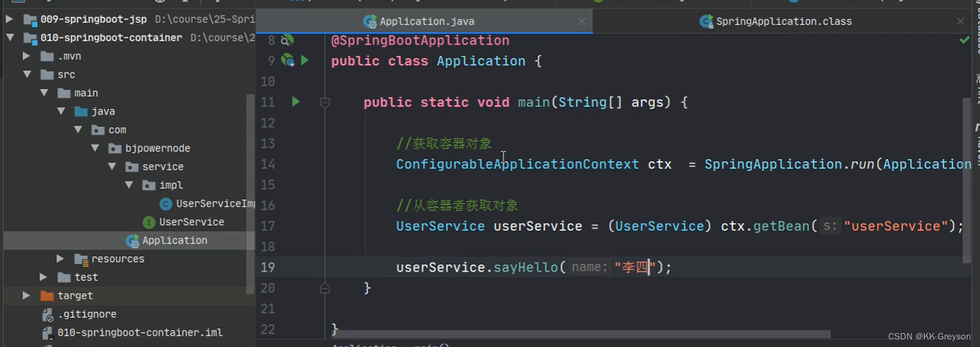Expand the test folder arrow
Viewport: 980px width, 347px height.
(x=43, y=277)
